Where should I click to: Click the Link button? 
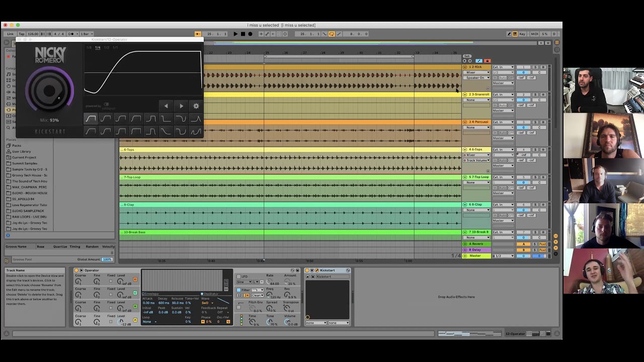tap(10, 34)
